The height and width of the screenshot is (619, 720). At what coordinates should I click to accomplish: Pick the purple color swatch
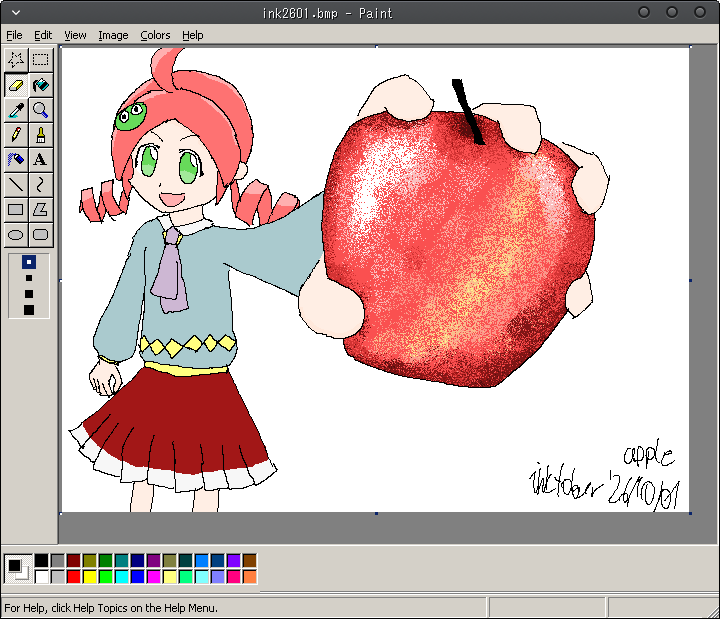pos(154,560)
